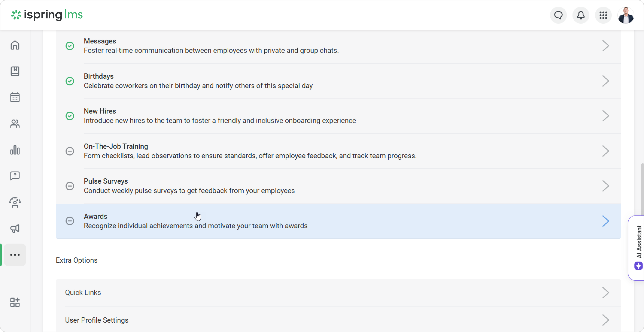This screenshot has height=332, width=644.
Task: Open the notifications bell
Action: [581, 15]
